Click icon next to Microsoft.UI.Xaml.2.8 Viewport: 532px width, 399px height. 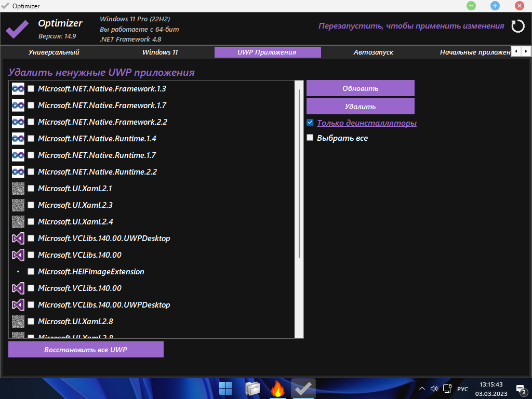click(18, 322)
